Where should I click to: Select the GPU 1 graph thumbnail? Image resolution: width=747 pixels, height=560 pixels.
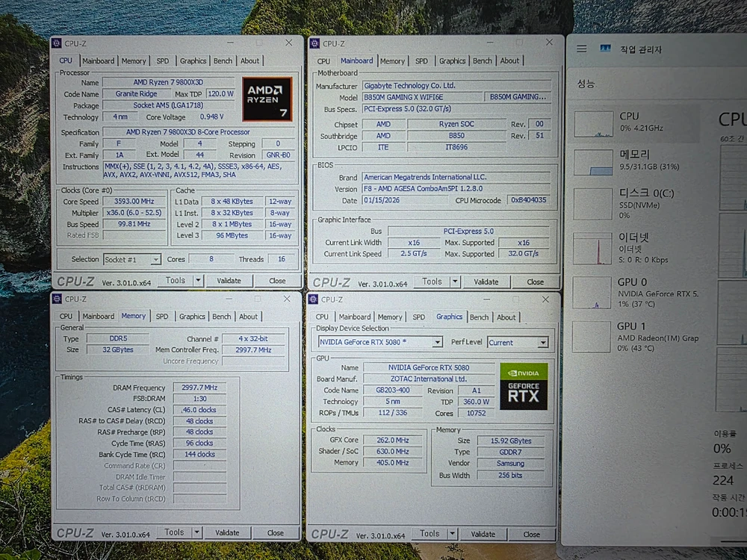coord(591,337)
